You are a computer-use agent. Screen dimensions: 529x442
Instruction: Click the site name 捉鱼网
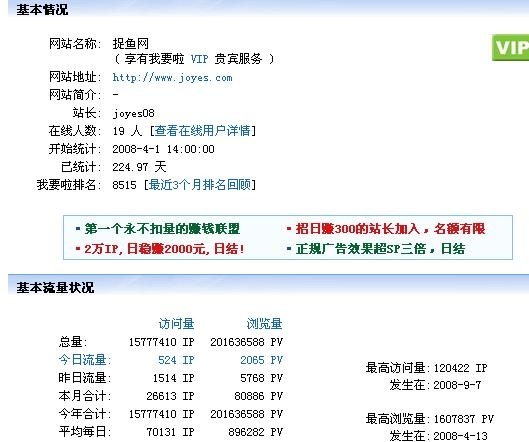[130, 44]
